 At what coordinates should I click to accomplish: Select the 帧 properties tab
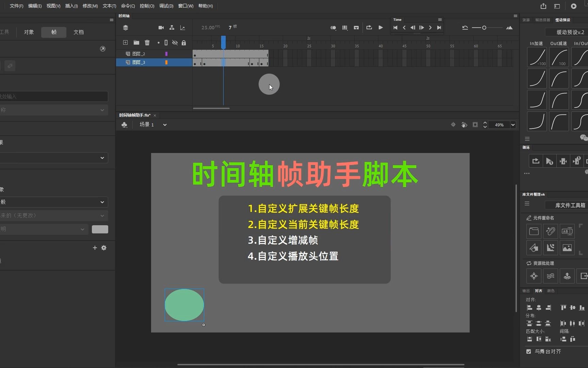54,32
